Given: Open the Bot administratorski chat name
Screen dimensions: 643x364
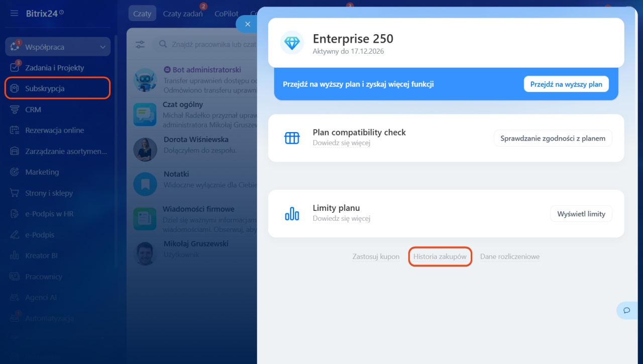Looking at the screenshot, I should pos(206,70).
